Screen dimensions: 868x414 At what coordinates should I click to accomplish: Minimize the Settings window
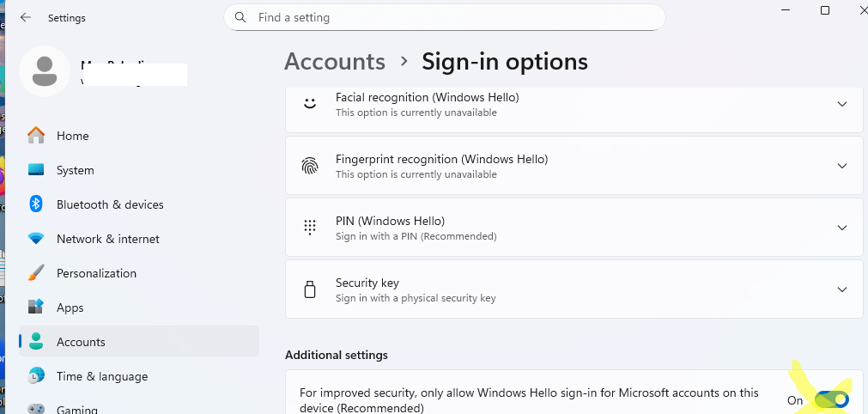pyautogui.click(x=786, y=10)
